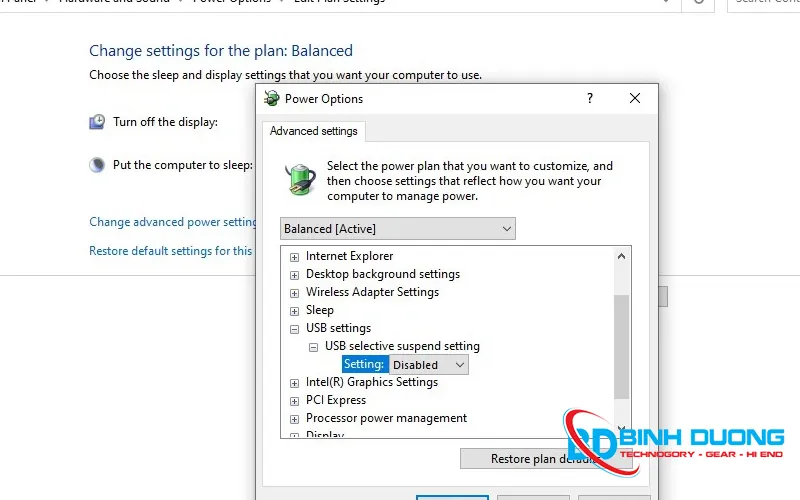Expand the Sleep tree node

point(294,311)
